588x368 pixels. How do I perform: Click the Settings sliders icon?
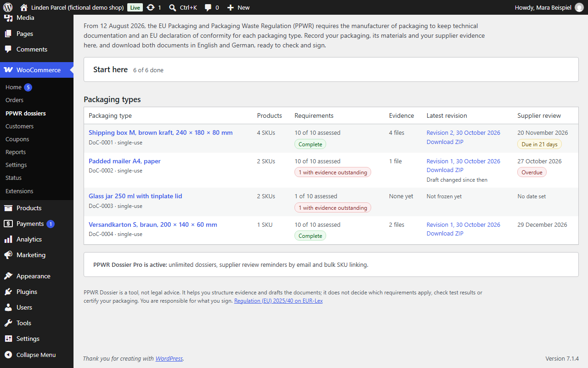(x=8, y=339)
